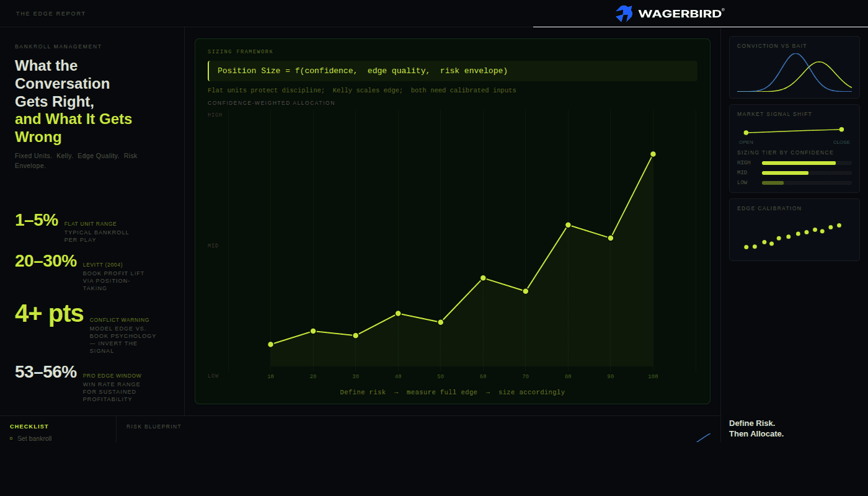The image size is (868, 496).
Task: Click the yellow curve in Conviction vs Bait
Action: [820, 63]
